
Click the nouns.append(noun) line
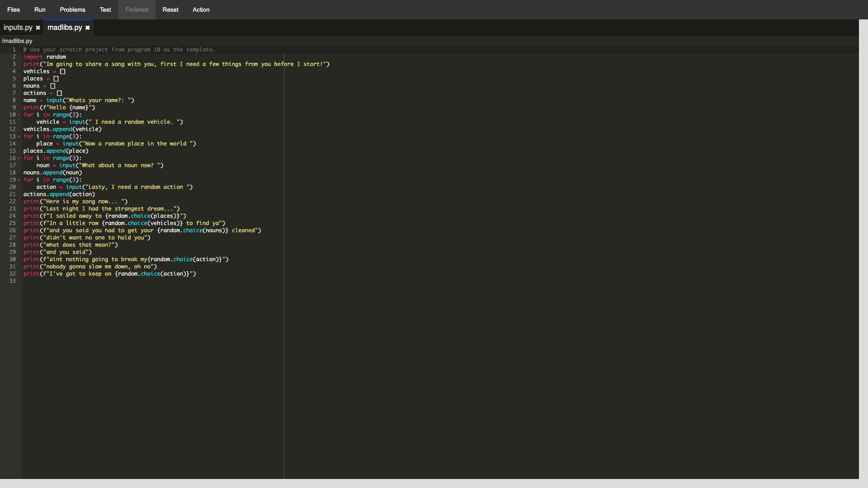pos(53,173)
